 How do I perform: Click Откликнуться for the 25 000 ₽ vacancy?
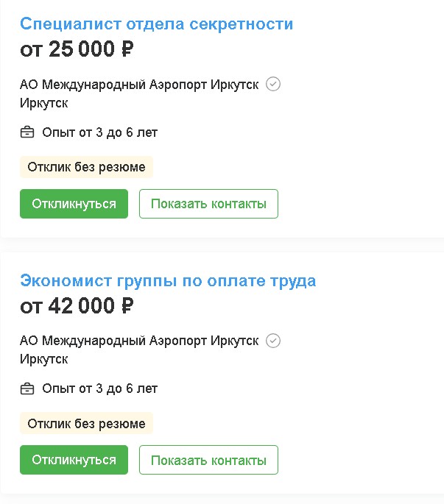[74, 204]
